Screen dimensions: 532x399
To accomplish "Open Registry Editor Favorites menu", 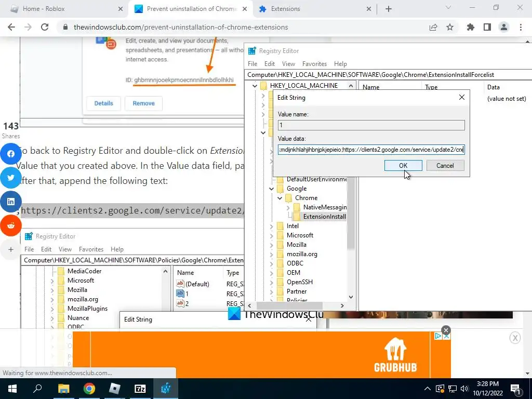I will [314, 64].
